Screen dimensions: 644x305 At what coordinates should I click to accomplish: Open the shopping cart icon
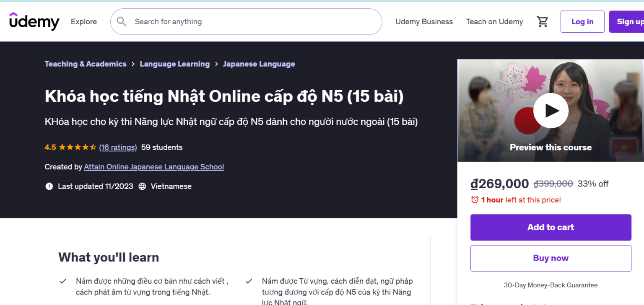click(x=543, y=21)
